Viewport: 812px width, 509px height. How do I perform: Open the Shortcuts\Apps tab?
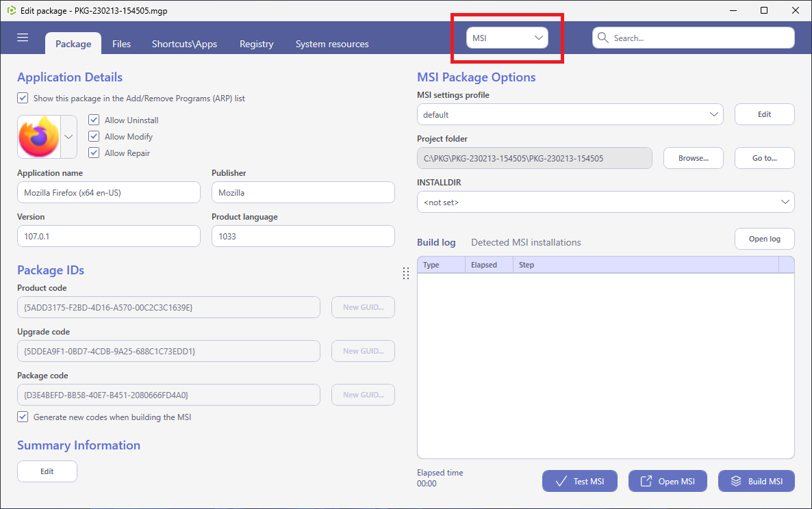[x=184, y=44]
